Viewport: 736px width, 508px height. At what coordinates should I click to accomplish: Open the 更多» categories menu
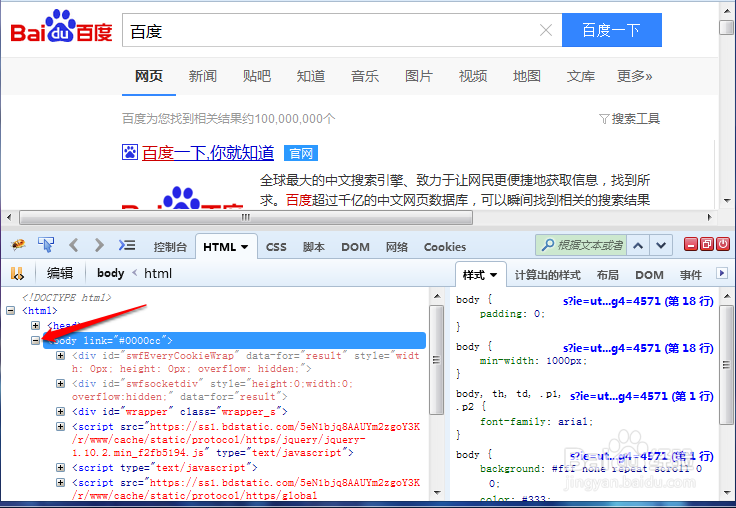coord(635,76)
